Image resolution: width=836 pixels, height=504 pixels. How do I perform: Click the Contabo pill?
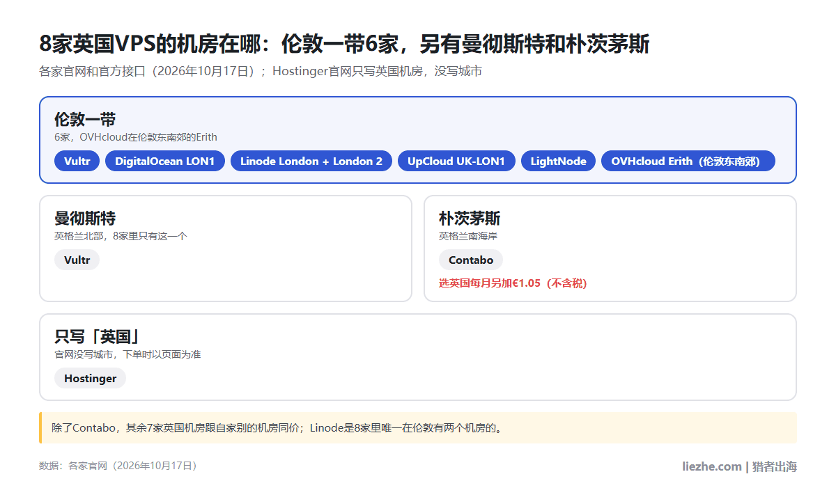pos(471,260)
